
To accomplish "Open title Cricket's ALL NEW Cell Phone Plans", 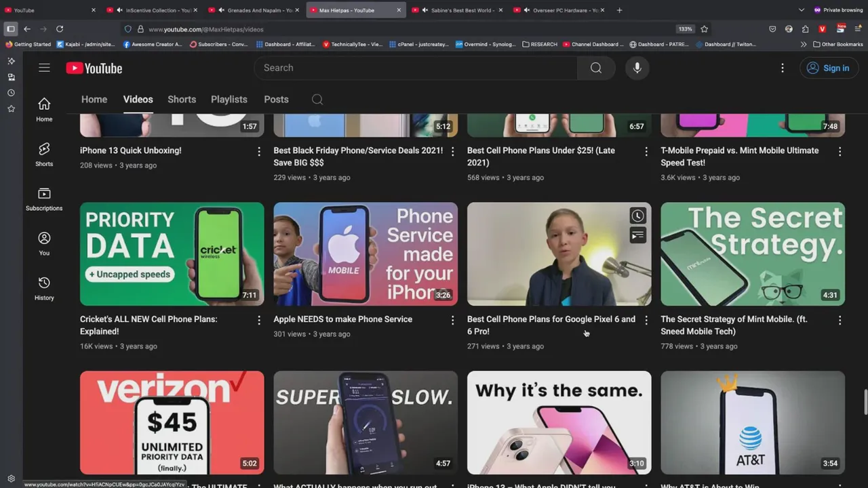I will point(149,325).
